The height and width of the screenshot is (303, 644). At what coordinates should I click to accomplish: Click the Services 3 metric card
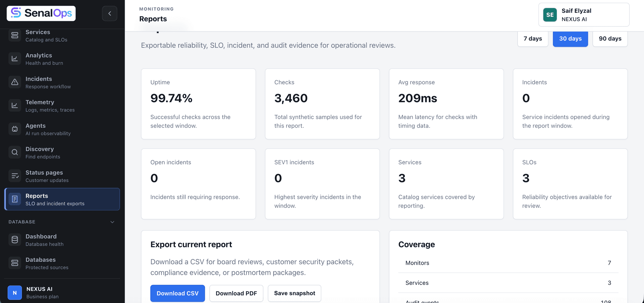tap(446, 184)
